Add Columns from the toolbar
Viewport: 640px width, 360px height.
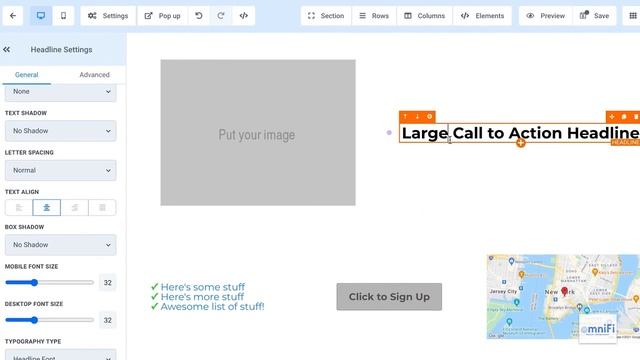coord(424,16)
